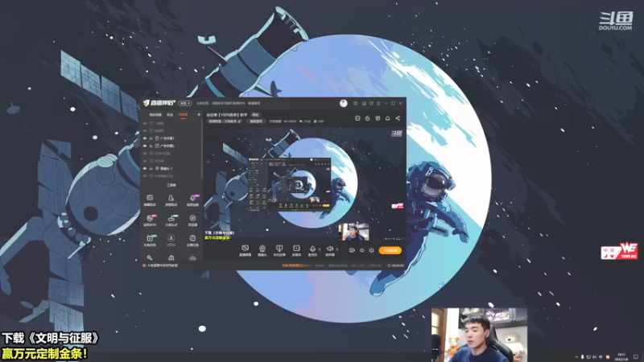Click the pill button beside the stream title
644x362 pixels.
point(255,115)
